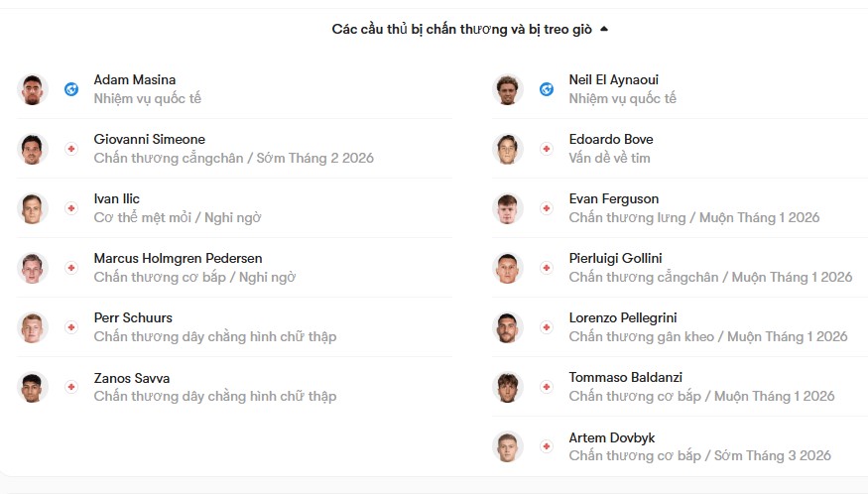The image size is (868, 494).
Task: Open Adam Masina's player photo
Action: 32,89
